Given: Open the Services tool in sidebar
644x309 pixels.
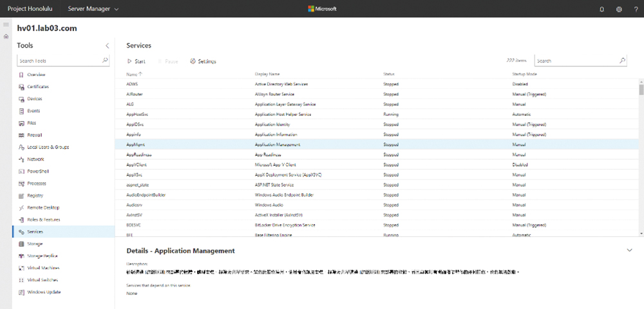Looking at the screenshot, I should click(x=64, y=232).
